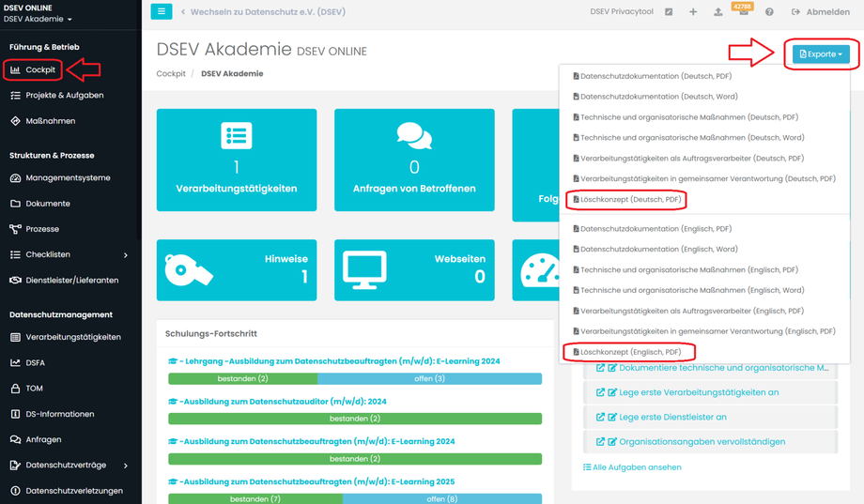Open Verarbeitungstätigkeiten in the sidebar menu
Image resolution: width=864 pixels, height=504 pixels.
(66, 337)
